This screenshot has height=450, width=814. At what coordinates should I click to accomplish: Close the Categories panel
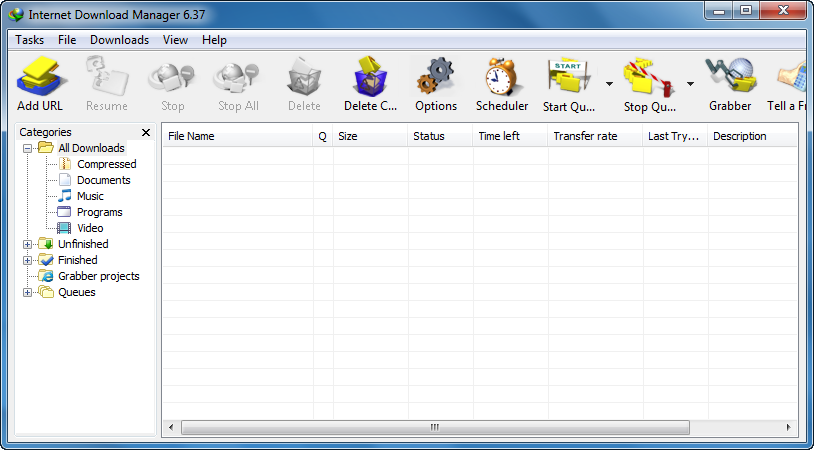coord(146,132)
